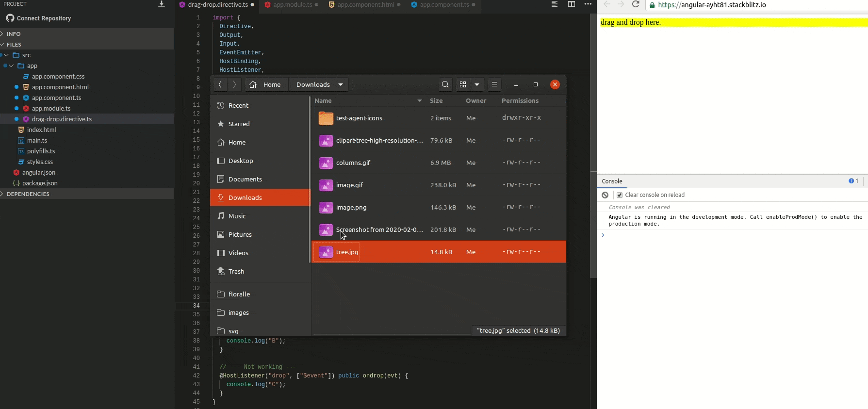This screenshot has height=409, width=868.
Task: Open floralle bookmark folder
Action: 260,294
